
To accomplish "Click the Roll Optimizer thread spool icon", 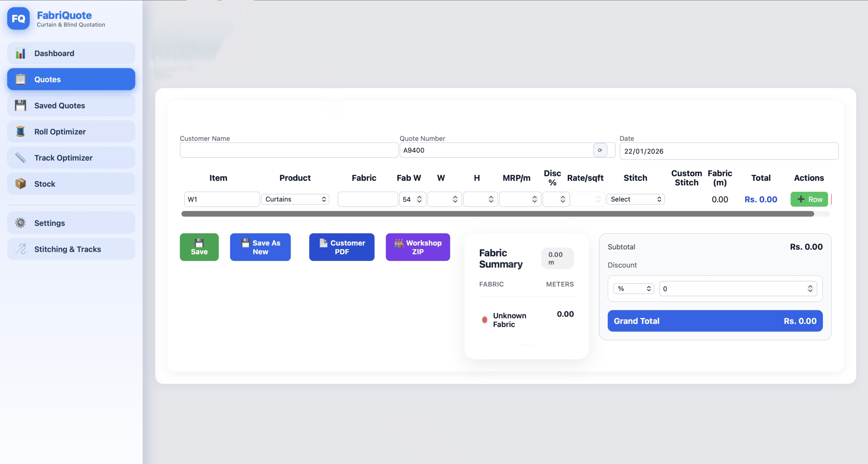I will 20,132.
